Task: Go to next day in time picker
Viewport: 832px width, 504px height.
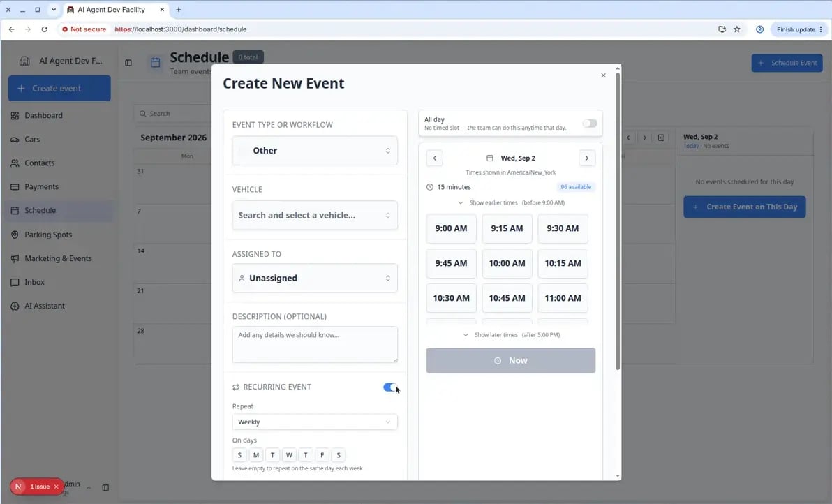Action: pyautogui.click(x=587, y=158)
